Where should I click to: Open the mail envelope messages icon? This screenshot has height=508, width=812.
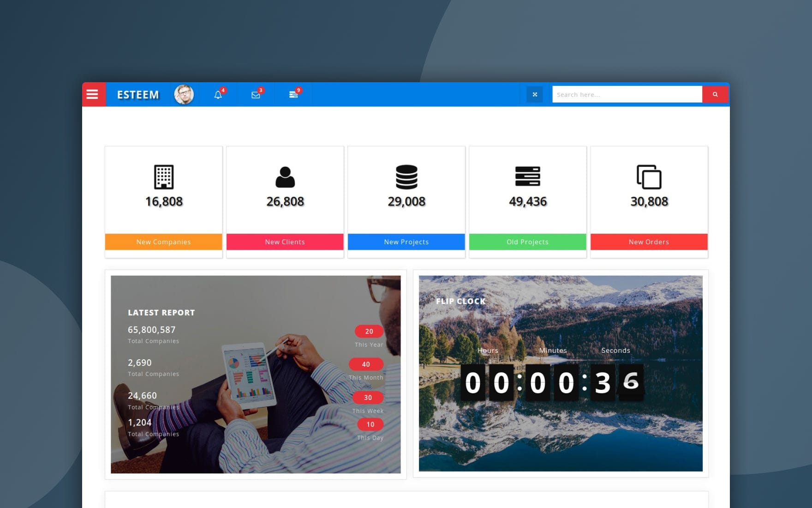tap(256, 95)
